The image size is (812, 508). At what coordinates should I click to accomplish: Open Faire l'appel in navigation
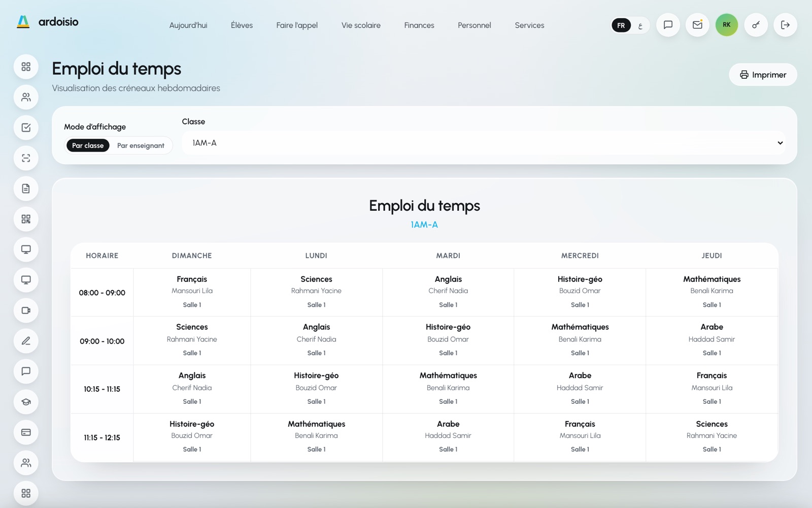tap(297, 25)
